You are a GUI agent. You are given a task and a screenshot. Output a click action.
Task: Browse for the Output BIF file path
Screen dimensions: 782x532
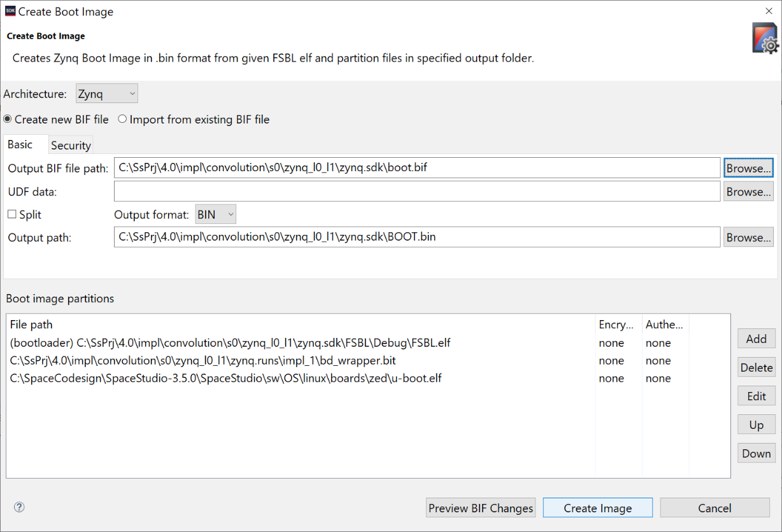(748, 167)
